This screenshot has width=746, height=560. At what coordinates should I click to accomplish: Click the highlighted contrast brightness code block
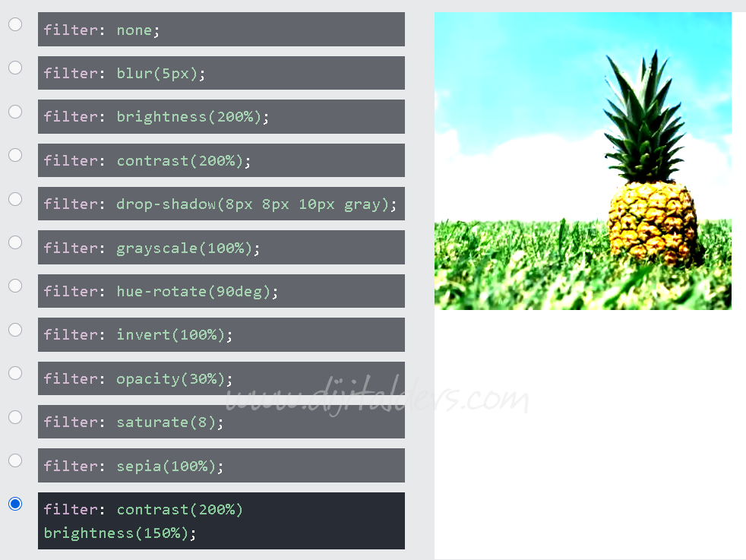point(220,521)
